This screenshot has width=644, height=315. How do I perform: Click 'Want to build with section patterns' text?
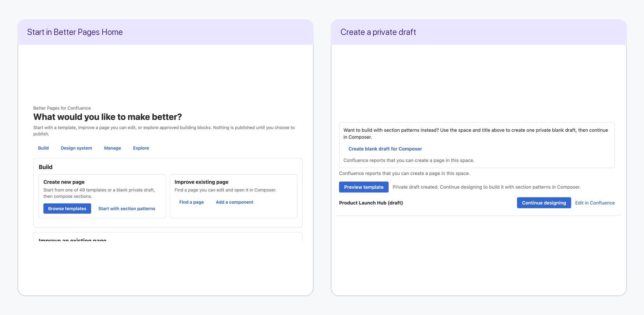click(x=476, y=133)
